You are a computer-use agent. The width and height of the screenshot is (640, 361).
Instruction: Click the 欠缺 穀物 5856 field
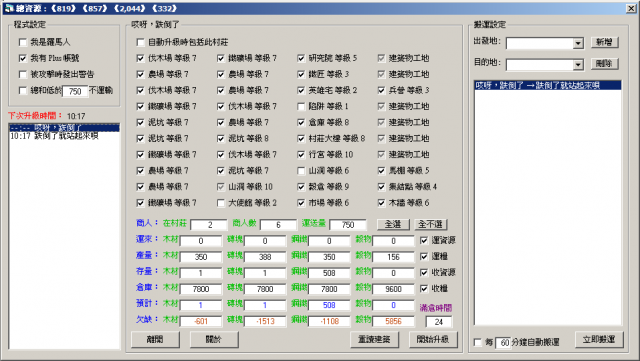point(393,321)
